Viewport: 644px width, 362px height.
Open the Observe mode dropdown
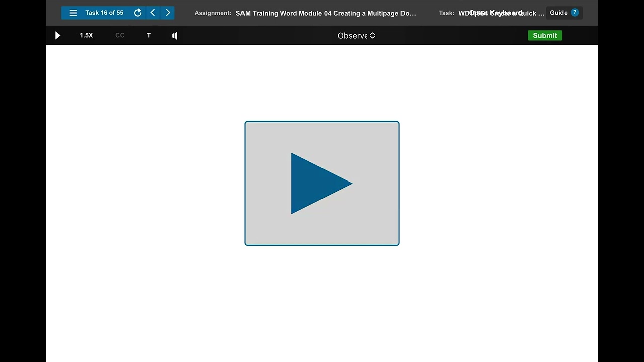(356, 35)
